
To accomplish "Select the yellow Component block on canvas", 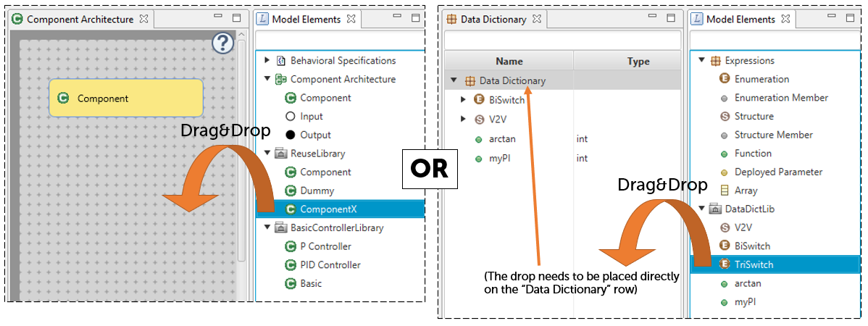I will 126,98.
